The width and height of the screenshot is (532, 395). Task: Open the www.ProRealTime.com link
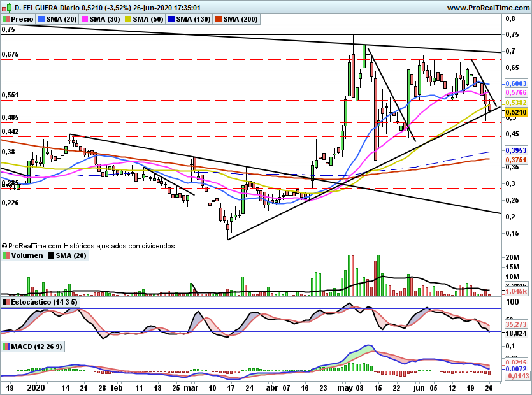coord(488,8)
